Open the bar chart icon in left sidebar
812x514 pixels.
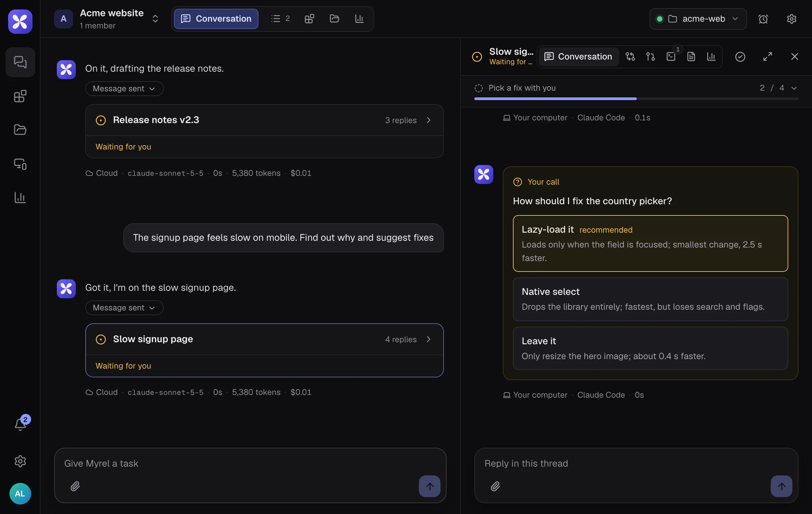pos(20,197)
